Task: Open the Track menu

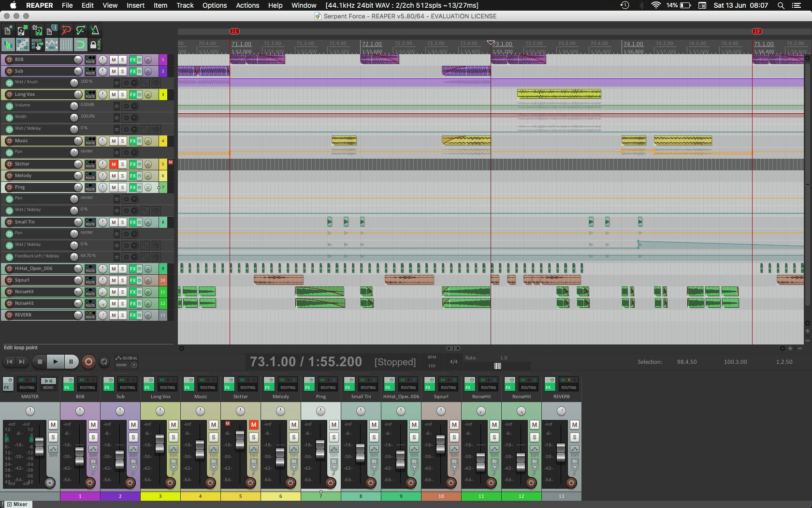Action: 185,5
